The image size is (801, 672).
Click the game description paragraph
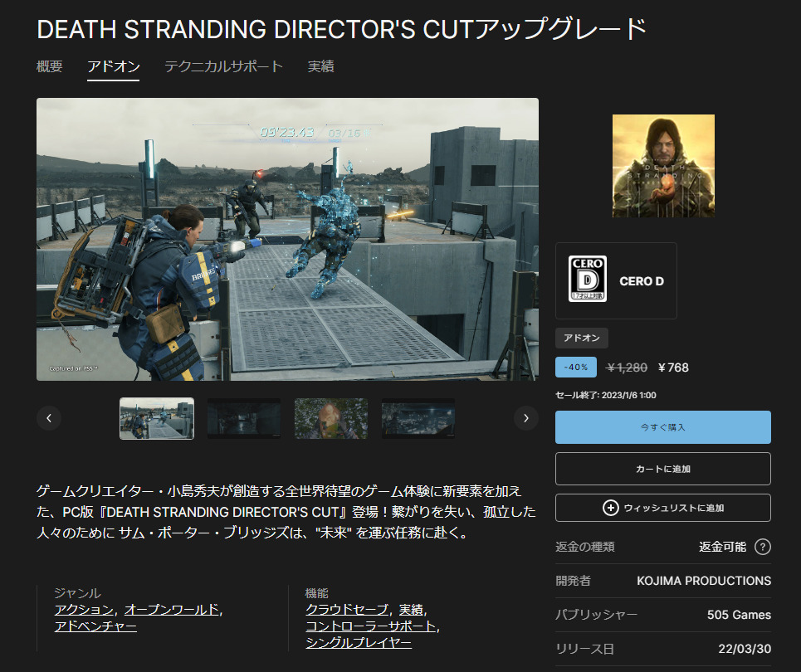pyautogui.click(x=286, y=512)
